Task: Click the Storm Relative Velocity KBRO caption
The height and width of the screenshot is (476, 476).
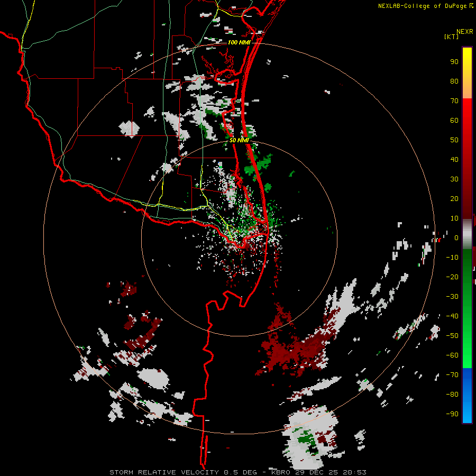Action: tap(237, 472)
